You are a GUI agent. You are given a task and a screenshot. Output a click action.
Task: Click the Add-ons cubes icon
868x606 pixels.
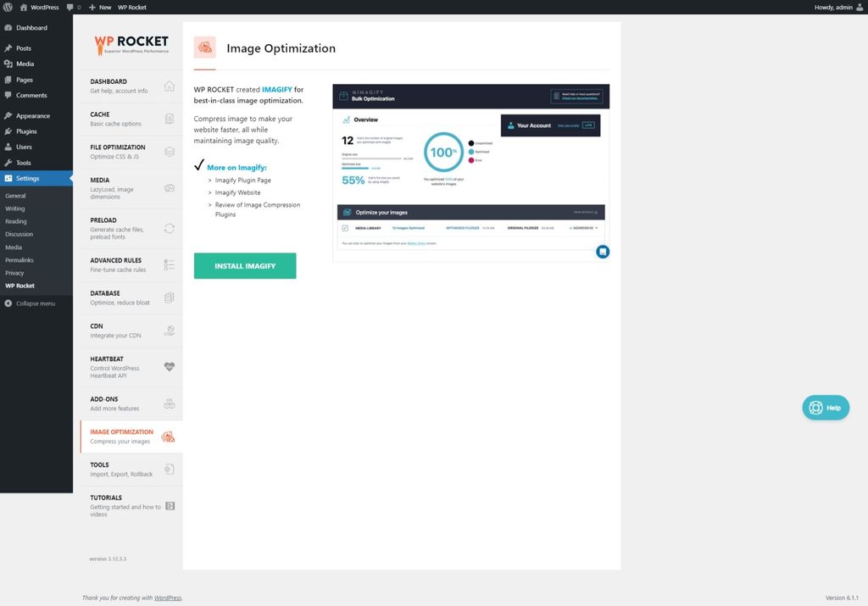click(x=170, y=403)
